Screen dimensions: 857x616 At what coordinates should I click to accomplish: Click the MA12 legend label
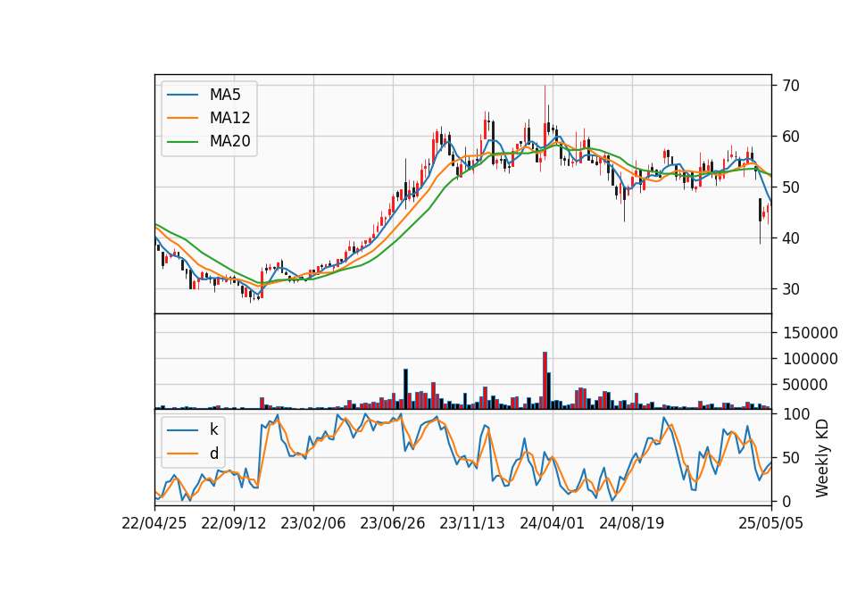pos(229,118)
